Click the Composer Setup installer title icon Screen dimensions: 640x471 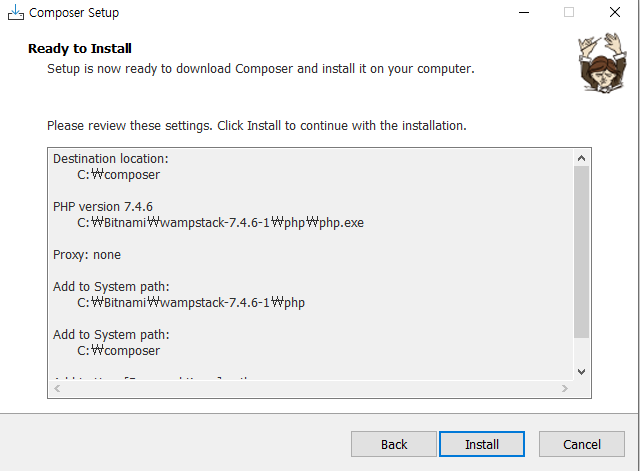pyautogui.click(x=16, y=13)
